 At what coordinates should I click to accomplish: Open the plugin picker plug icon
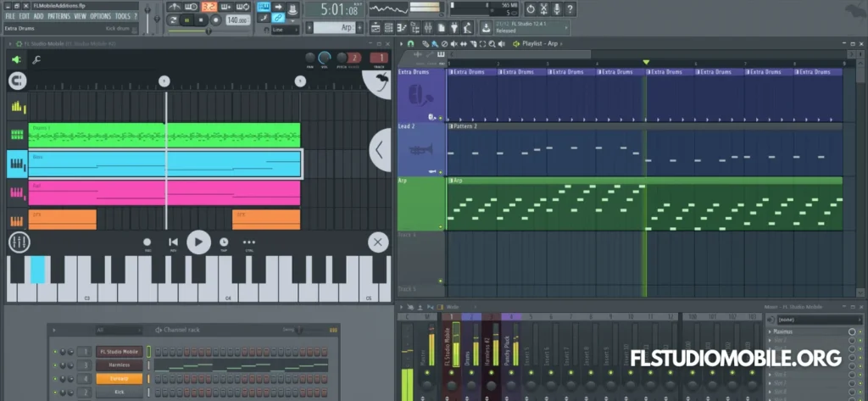(455, 27)
